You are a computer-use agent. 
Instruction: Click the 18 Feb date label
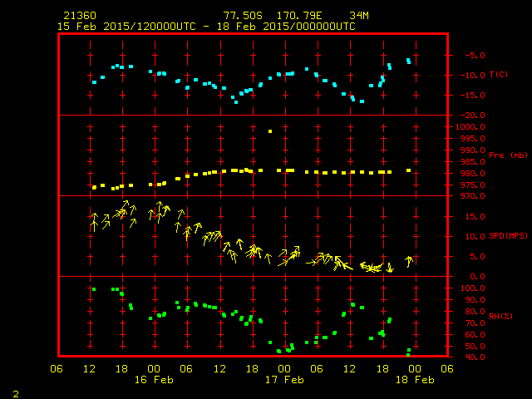pos(415,380)
